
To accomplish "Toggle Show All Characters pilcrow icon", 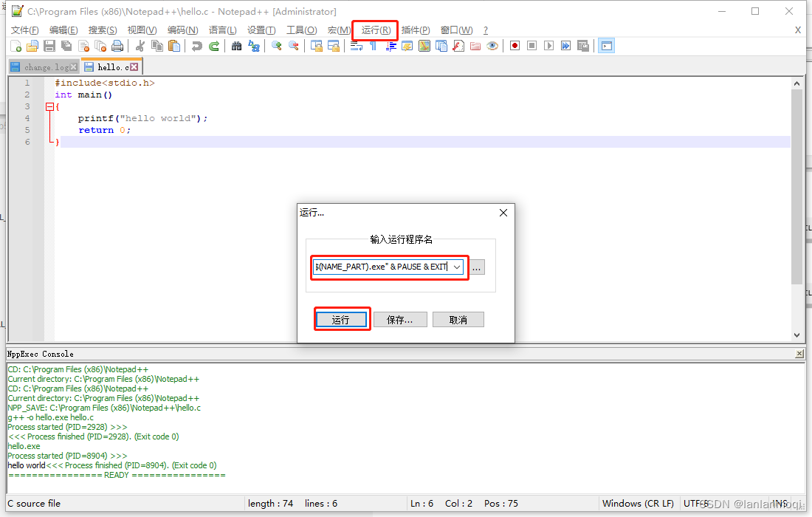I will coord(374,46).
